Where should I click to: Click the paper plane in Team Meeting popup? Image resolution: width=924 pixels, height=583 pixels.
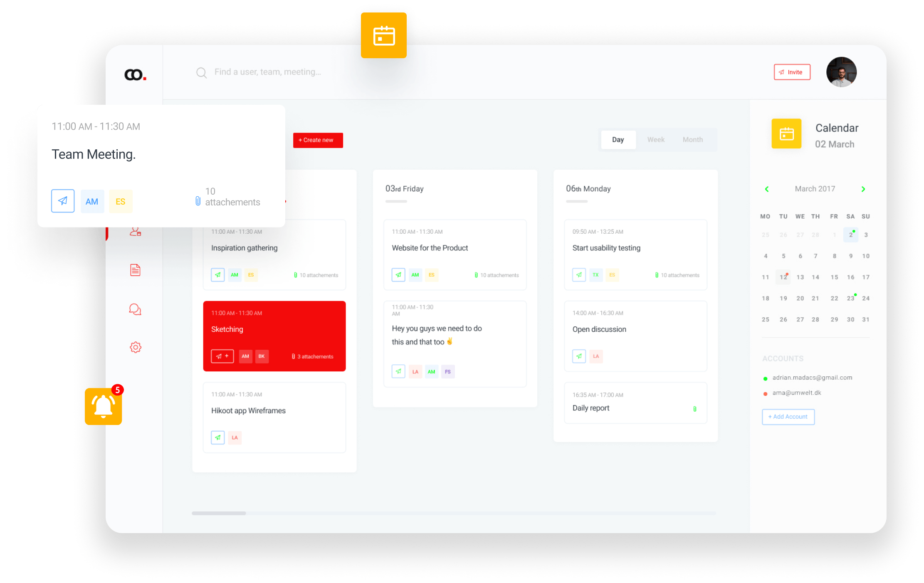tap(63, 201)
